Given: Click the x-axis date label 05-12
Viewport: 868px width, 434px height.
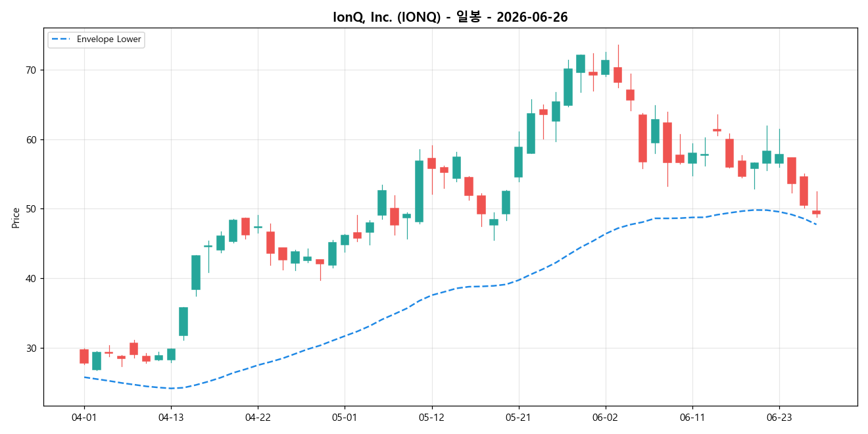Looking at the screenshot, I should point(431,418).
